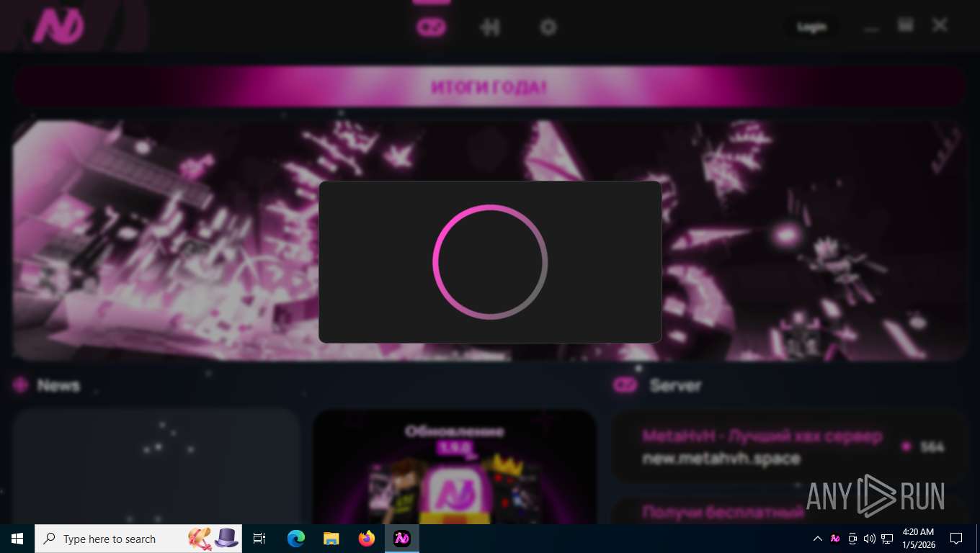This screenshot has width=980, height=553.
Task: Open the notification center icon
Action: 956,539
